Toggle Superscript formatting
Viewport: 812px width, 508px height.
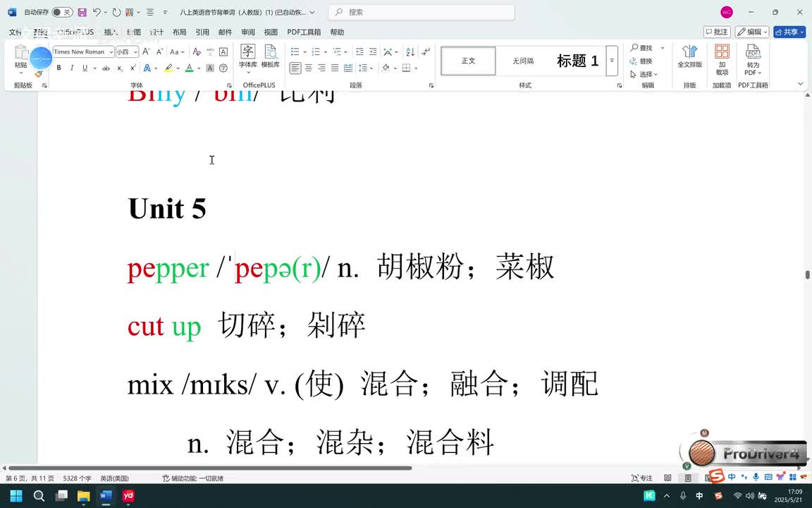(x=133, y=68)
